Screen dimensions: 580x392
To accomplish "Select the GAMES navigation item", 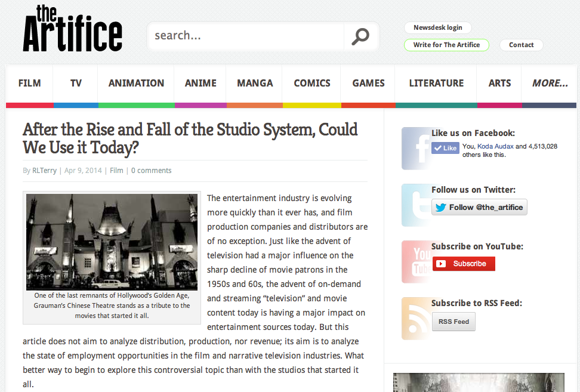I will [x=368, y=84].
